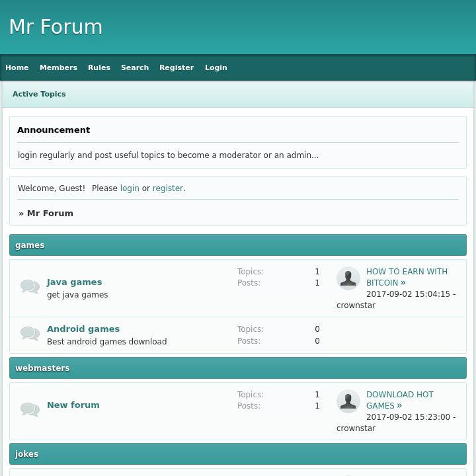
Task: Click Login in the navigation bar
Action: [216, 67]
